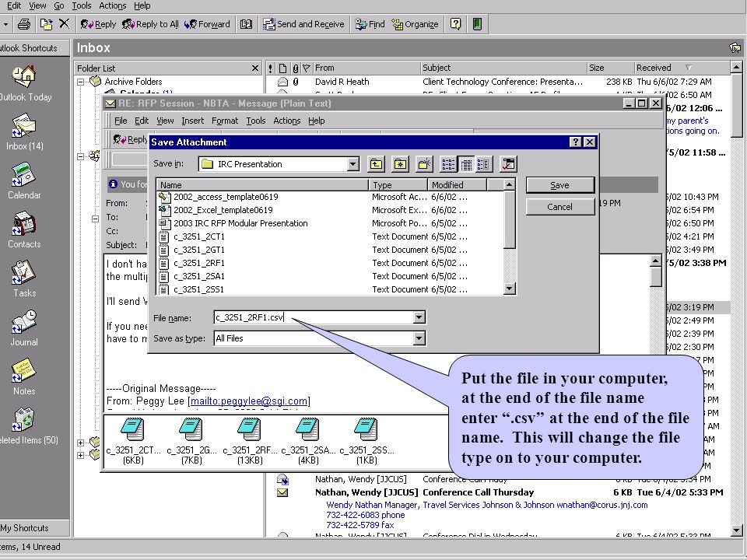Open the Save in folder dropdown
This screenshot has width=747, height=560.
353,164
